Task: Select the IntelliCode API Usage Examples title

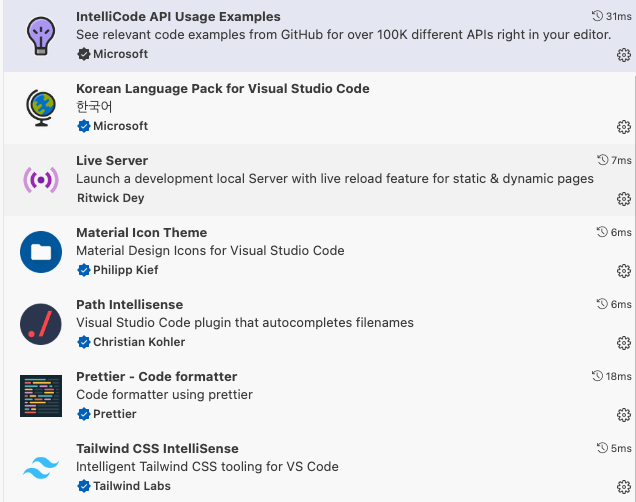Action: click(178, 17)
